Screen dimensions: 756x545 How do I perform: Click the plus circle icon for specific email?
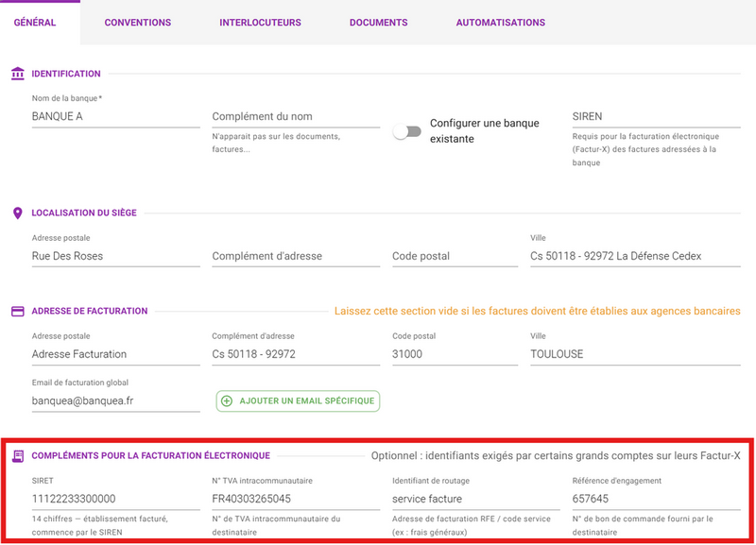tap(227, 400)
